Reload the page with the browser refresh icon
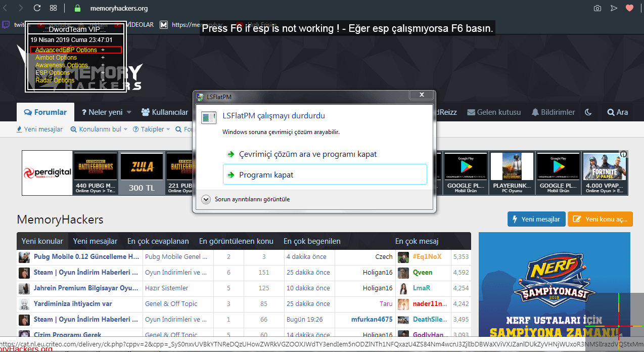This screenshot has height=352, width=644. (x=37, y=8)
